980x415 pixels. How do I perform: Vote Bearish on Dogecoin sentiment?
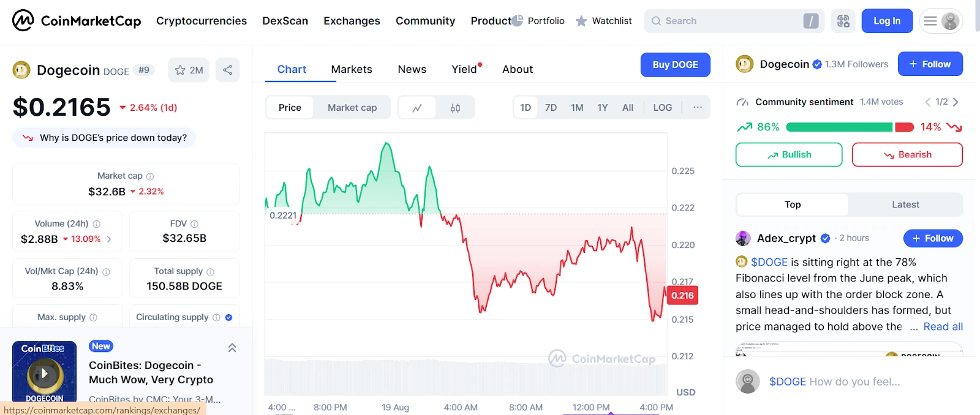coord(907,155)
